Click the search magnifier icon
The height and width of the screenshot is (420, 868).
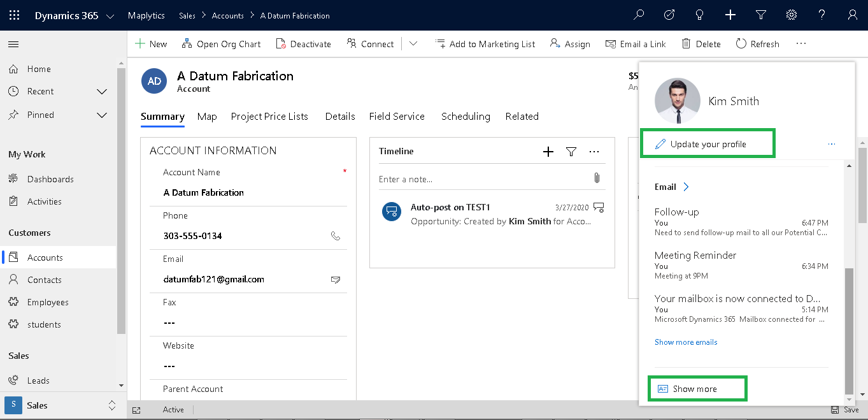639,15
